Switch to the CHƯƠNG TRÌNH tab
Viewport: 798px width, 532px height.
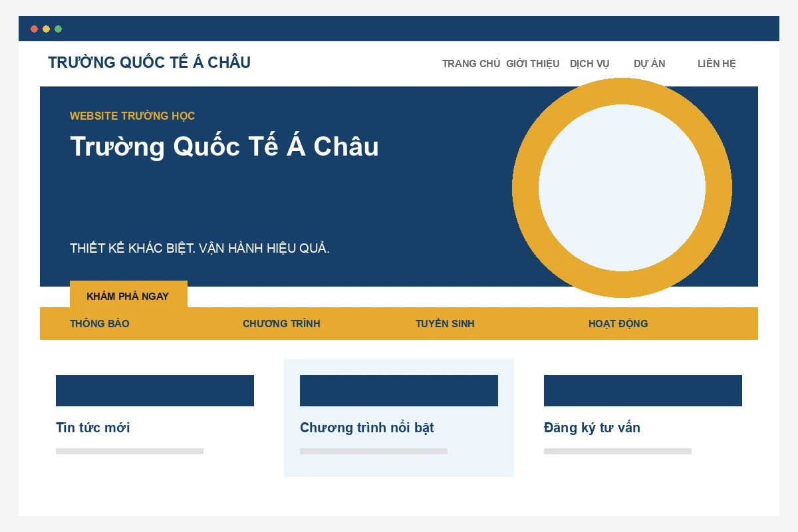[281, 324]
